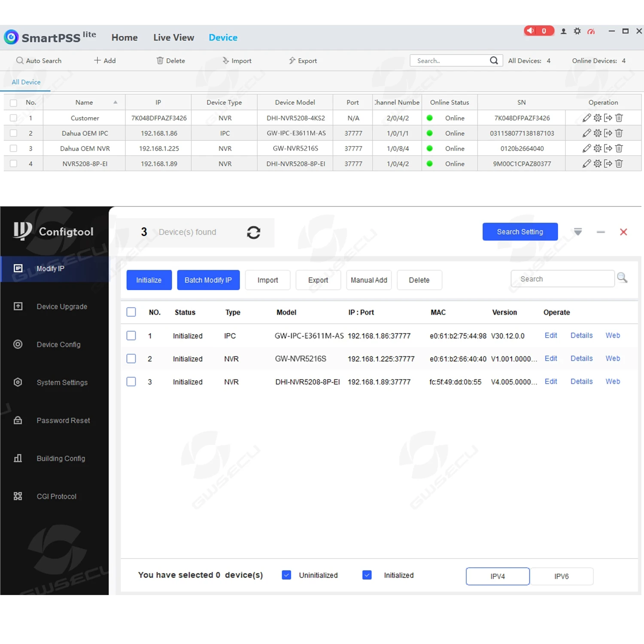Click the pencil edit icon for Customer row

pos(586,118)
